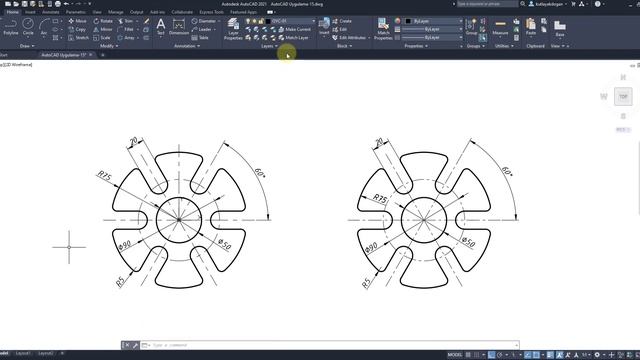Image resolution: width=640 pixels, height=360 pixels.
Task: Open the Parametric ribbon tab
Action: point(76,12)
